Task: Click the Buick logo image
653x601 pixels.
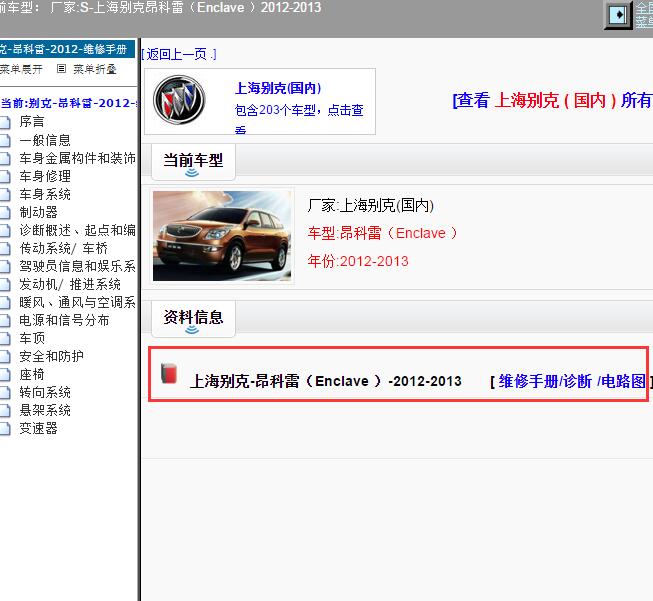Action: (x=179, y=100)
